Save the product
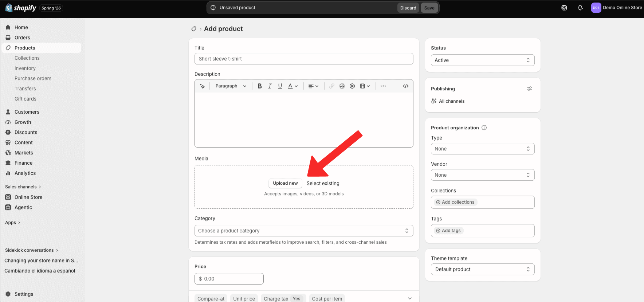The height and width of the screenshot is (302, 644). (x=429, y=8)
